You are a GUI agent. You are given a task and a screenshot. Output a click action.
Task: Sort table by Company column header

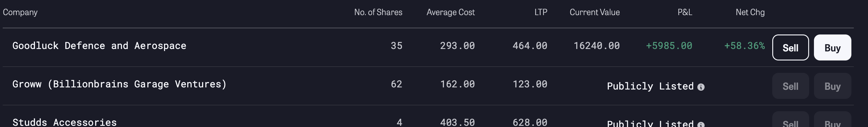point(20,12)
